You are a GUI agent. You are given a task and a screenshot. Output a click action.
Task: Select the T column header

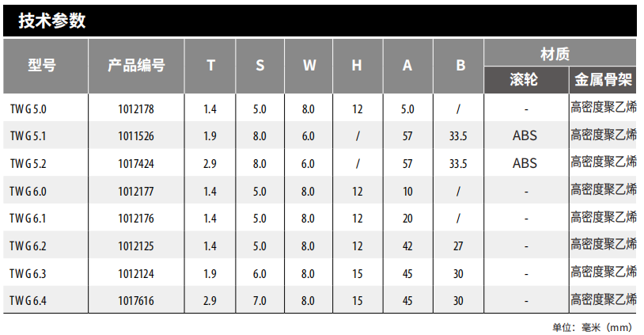[210, 66]
